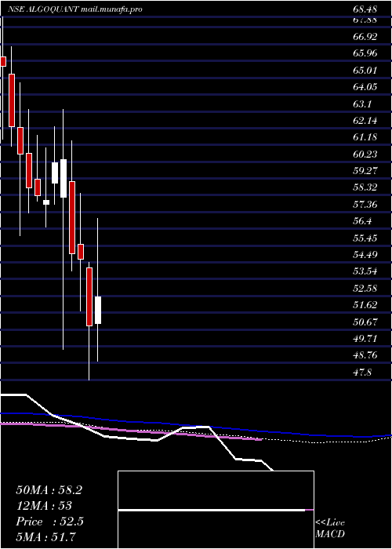Click the last white candlestick body
The width and height of the screenshot is (392, 549).
98,311
